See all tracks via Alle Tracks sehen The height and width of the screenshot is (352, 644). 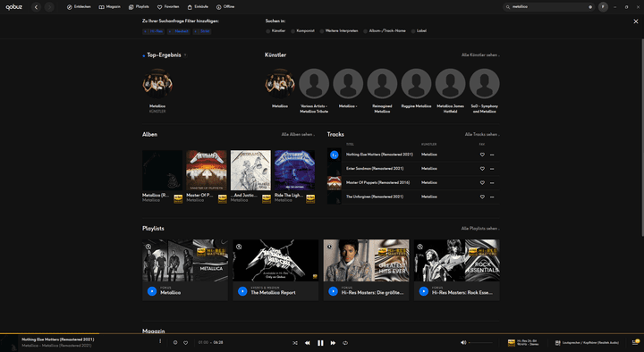click(482, 135)
